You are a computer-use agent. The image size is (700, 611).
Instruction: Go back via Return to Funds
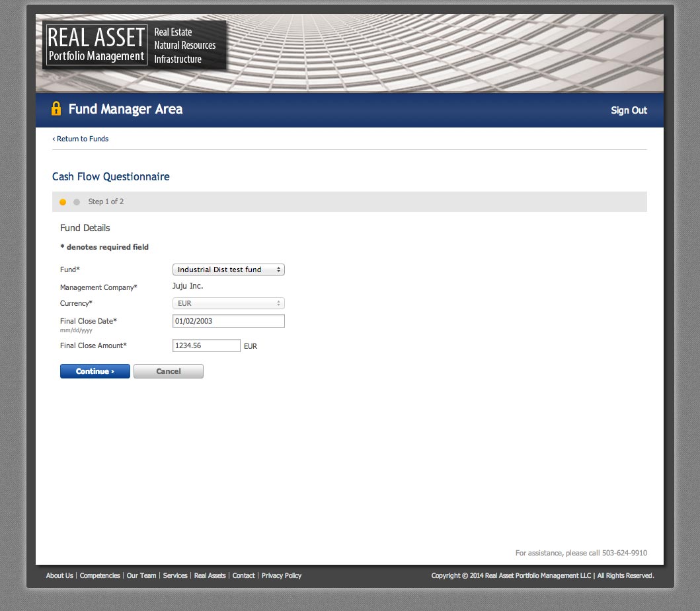click(x=81, y=139)
